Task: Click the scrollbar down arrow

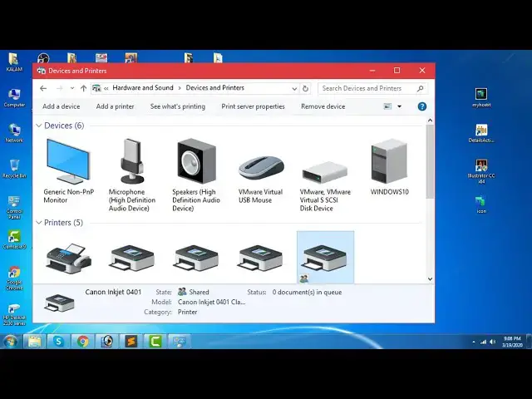Action: pyautogui.click(x=430, y=279)
